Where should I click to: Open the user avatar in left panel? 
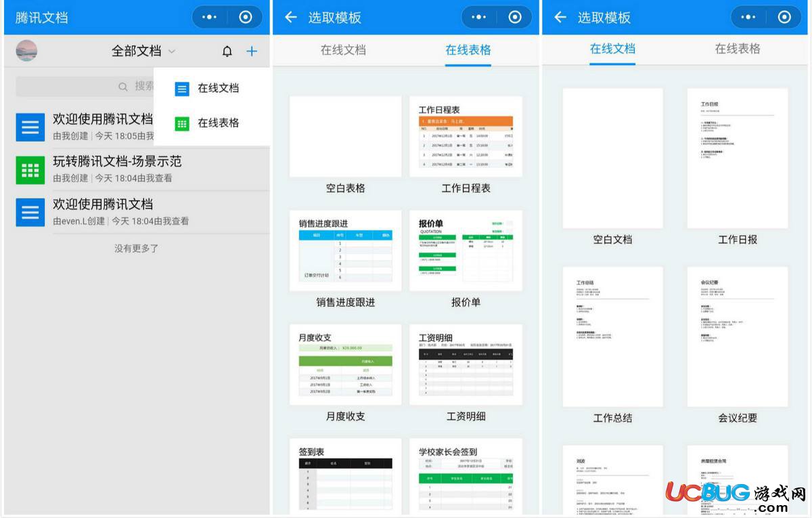[26, 51]
